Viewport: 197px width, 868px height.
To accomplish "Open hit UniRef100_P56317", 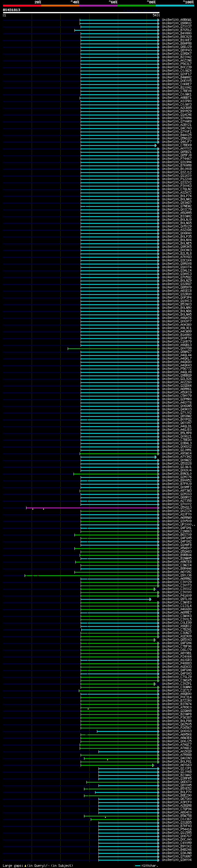I will click(176, 64).
